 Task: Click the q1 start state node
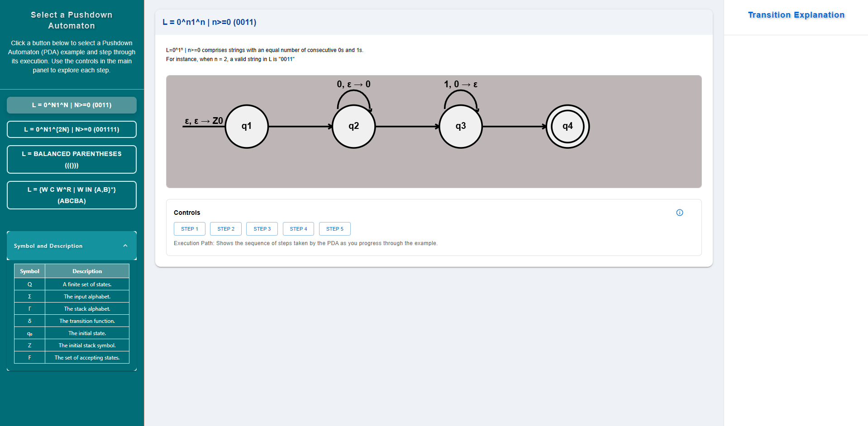[247, 126]
